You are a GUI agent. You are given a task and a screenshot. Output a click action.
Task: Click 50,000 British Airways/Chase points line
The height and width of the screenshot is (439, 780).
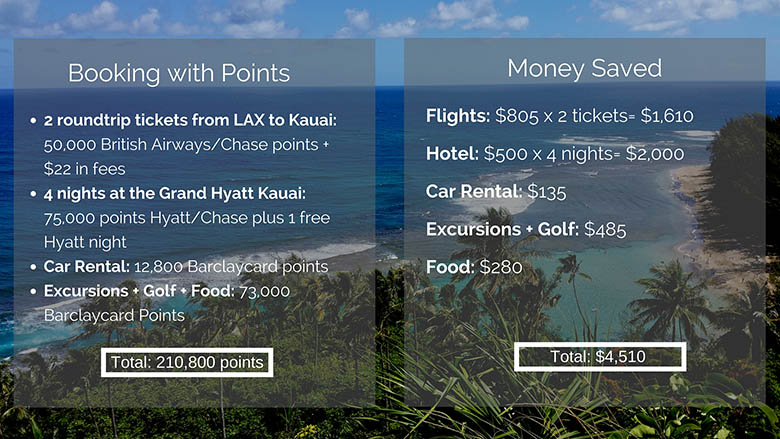187,145
